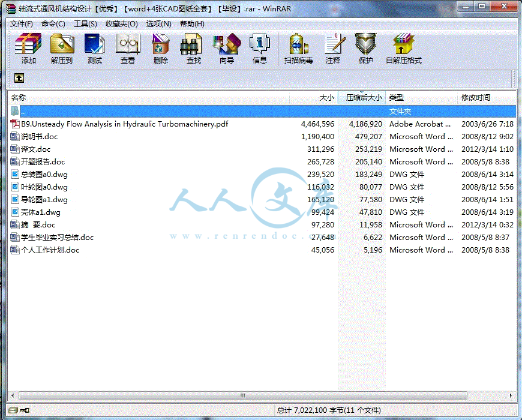Select the file 叶轮图a0.dwg
Image resolution: width=522 pixels, height=420 pixels.
pyautogui.click(x=44, y=187)
